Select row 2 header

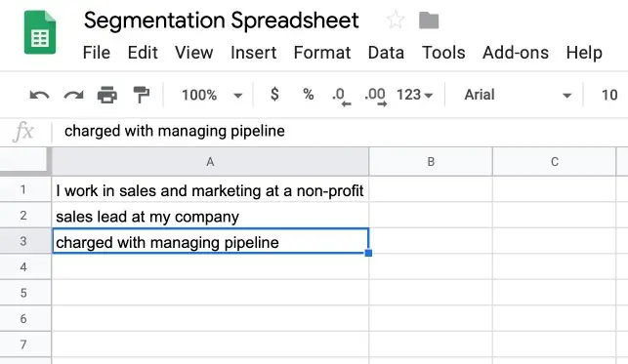(x=23, y=216)
